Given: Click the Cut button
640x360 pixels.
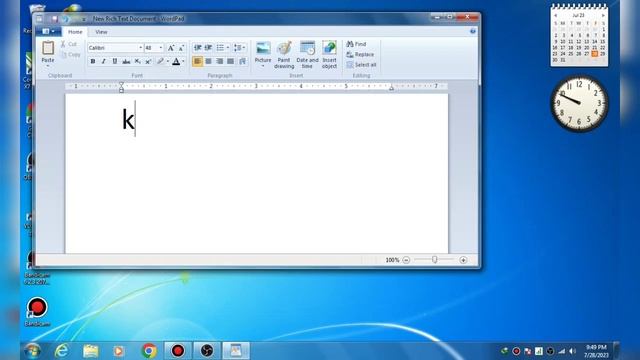Looking at the screenshot, I should pos(69,44).
